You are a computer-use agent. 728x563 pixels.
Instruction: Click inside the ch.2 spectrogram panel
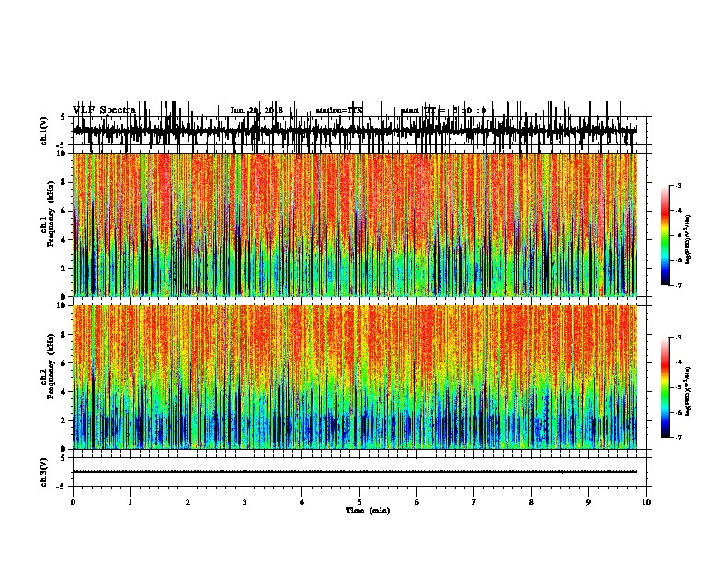[355, 377]
